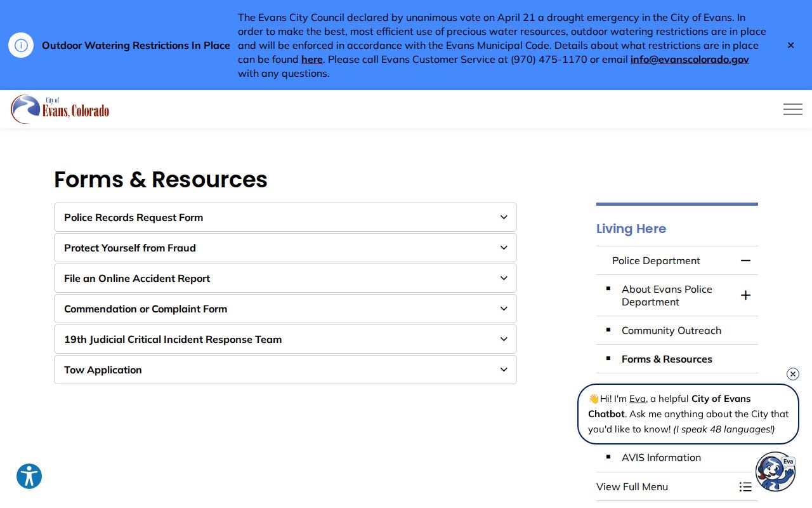Close the Eva chatbot greeting bubble
This screenshot has height=508, width=812.
[793, 374]
